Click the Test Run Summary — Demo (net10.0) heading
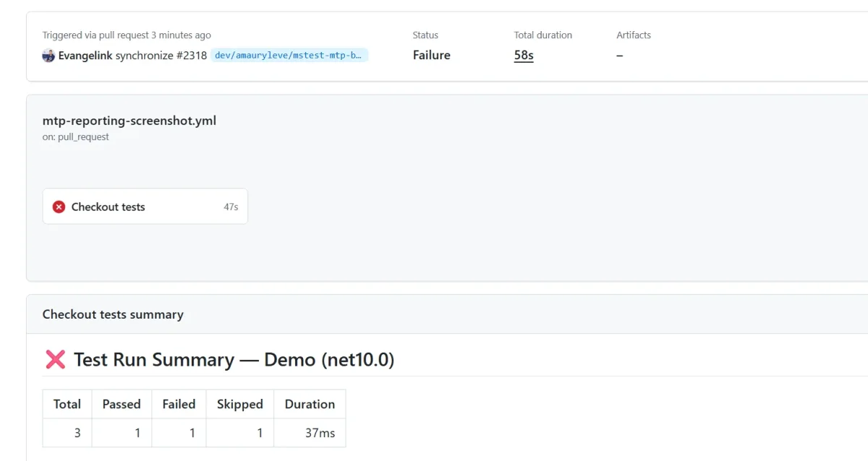 [x=234, y=360]
